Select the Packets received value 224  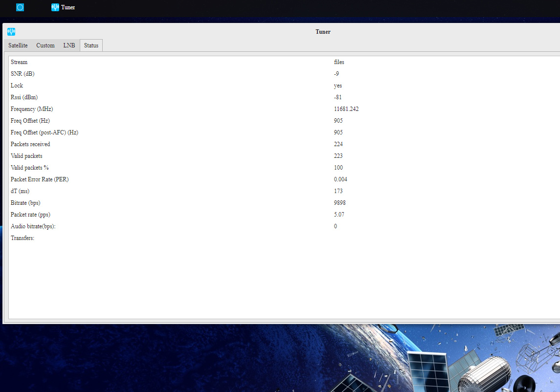point(338,144)
